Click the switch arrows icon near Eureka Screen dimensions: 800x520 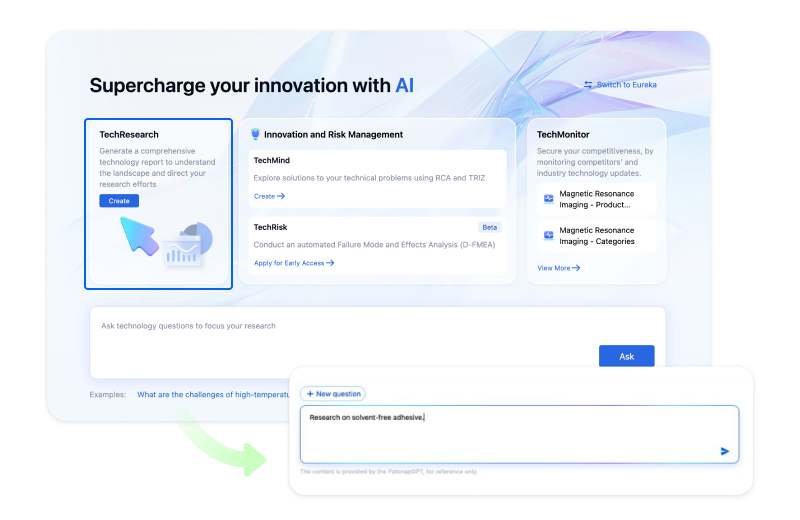pyautogui.click(x=588, y=85)
